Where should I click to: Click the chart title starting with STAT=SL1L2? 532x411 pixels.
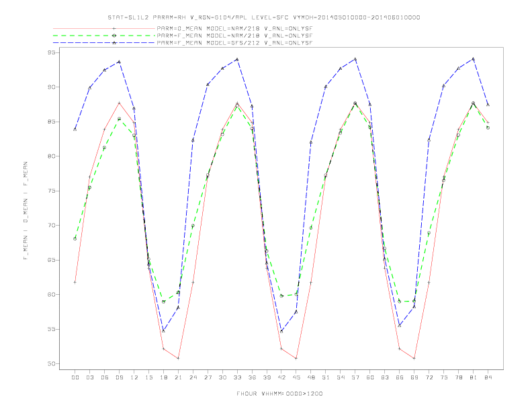(x=263, y=17)
